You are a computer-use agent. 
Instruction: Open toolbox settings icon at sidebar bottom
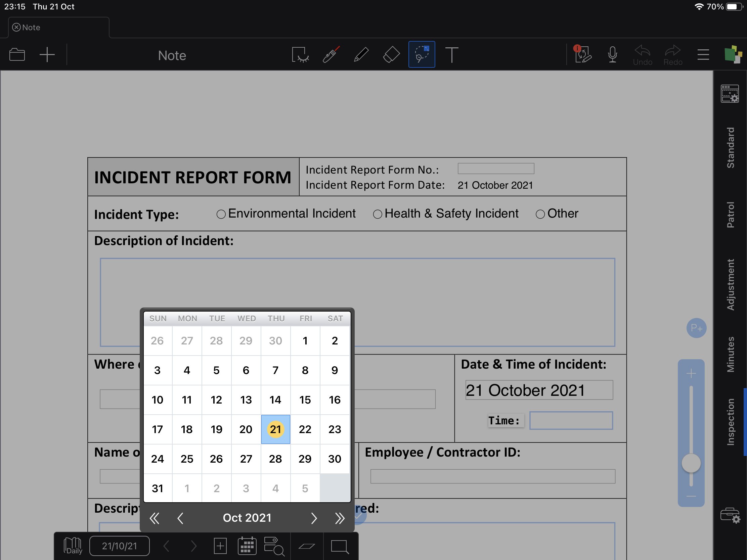point(730,515)
